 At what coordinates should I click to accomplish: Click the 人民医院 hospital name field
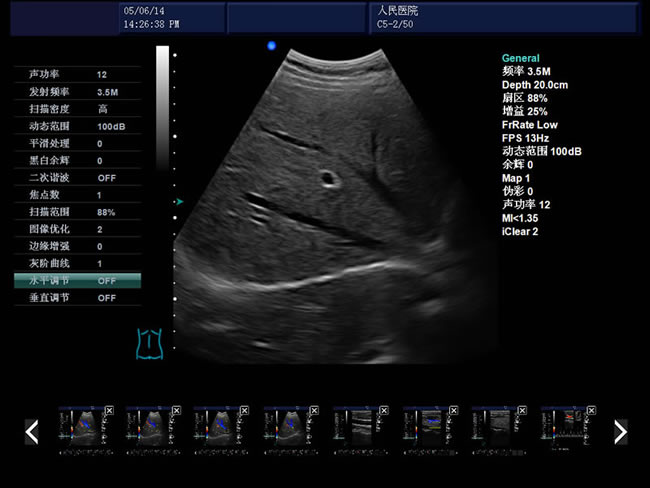coord(396,10)
